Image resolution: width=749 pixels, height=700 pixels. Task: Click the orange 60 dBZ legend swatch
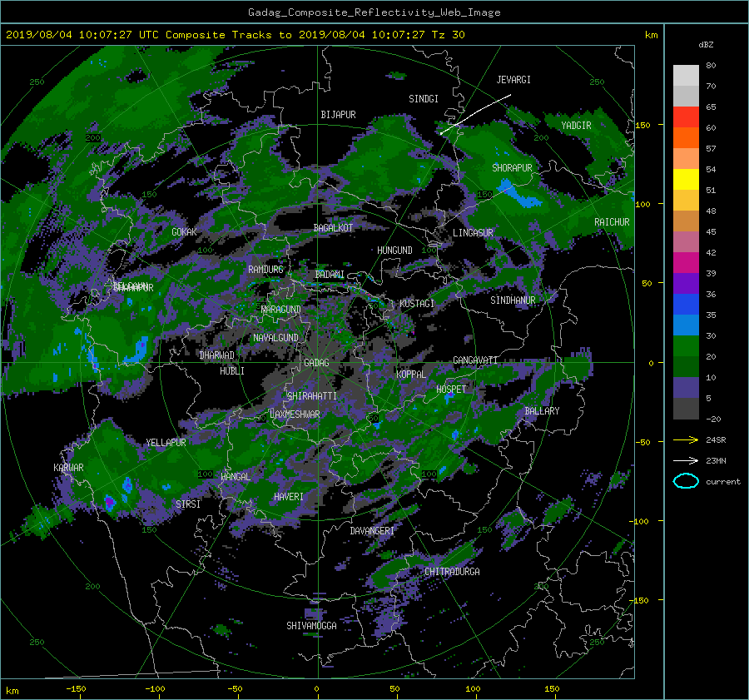pyautogui.click(x=686, y=137)
